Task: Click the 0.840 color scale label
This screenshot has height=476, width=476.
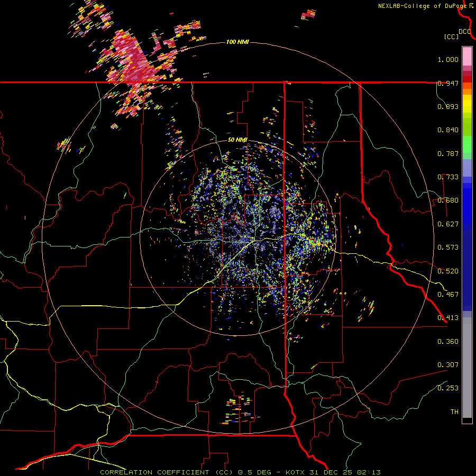Action: coord(448,130)
